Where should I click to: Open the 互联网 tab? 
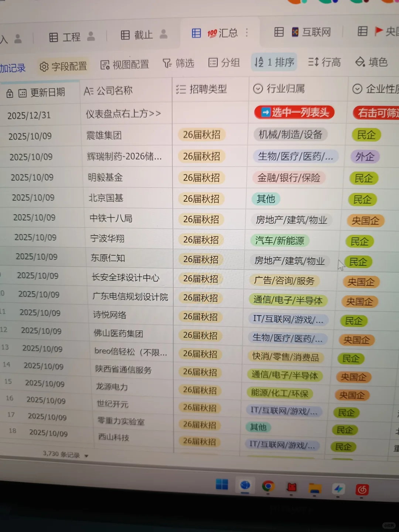[x=316, y=32]
